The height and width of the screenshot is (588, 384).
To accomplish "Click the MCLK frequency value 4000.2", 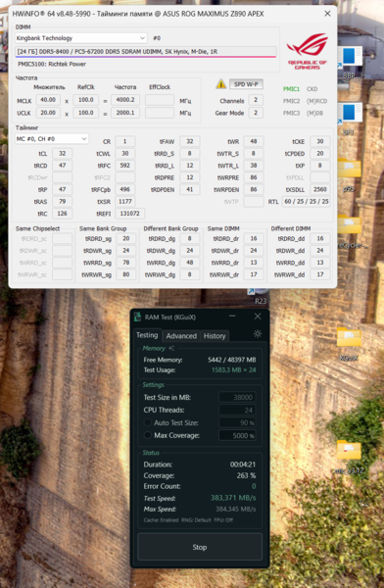I will pyautogui.click(x=125, y=100).
